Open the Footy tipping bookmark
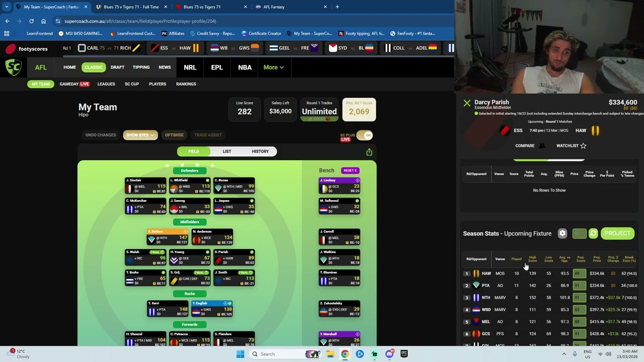The image size is (644, 362). 361,34
